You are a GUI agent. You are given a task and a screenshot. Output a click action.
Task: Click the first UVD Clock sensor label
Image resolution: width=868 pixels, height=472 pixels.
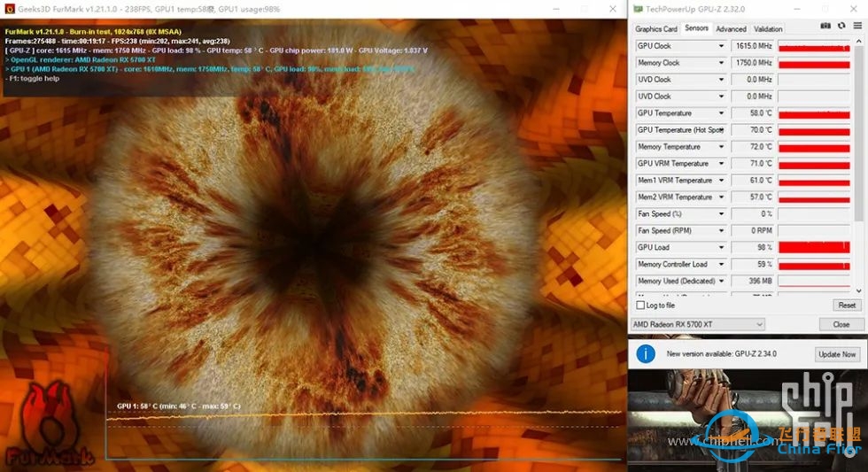click(655, 79)
